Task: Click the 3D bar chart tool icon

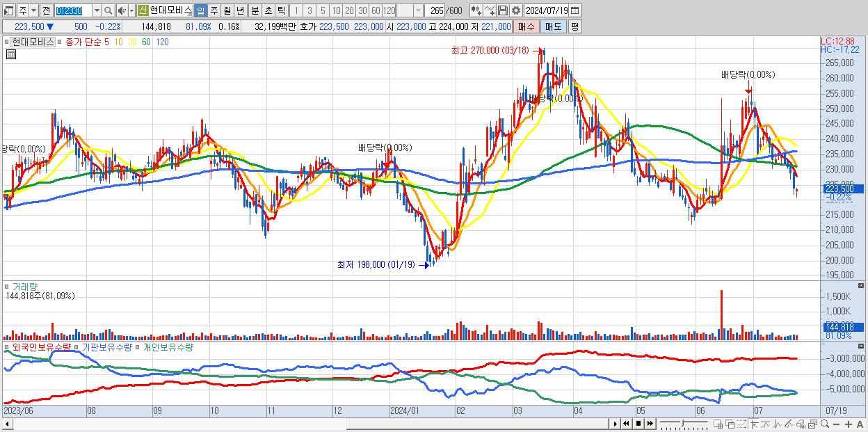Action: coord(801,424)
